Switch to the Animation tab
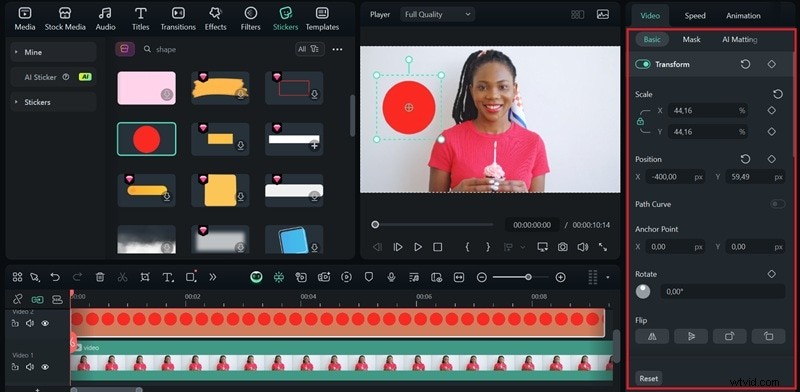800x392 pixels. [x=743, y=16]
